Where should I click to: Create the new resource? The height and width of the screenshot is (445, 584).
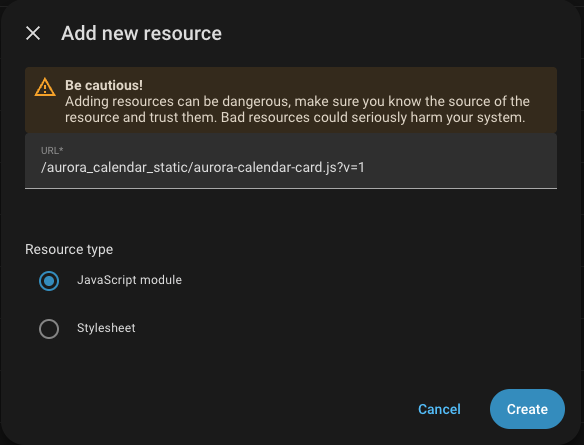527,409
